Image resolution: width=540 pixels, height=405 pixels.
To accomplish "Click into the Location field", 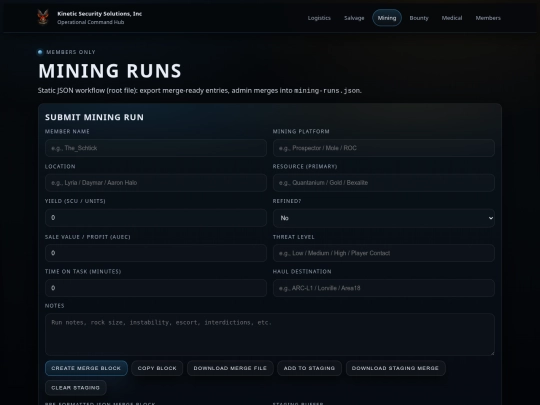I will click(156, 183).
